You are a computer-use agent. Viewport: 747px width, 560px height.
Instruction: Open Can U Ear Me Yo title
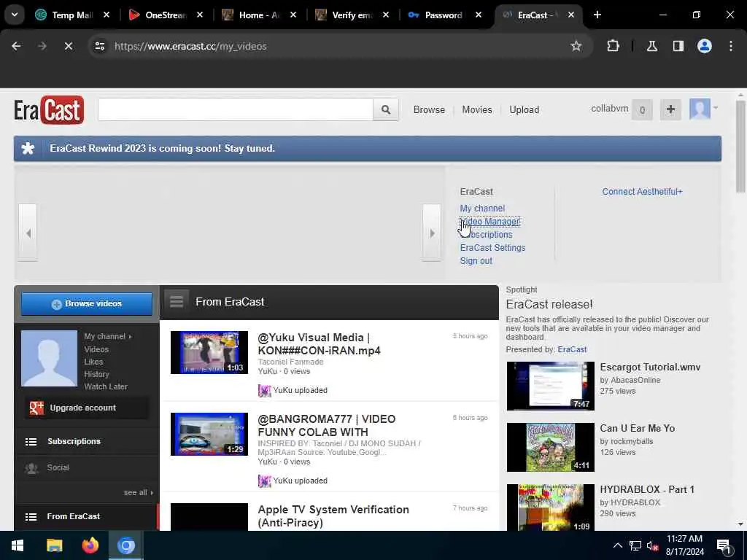point(637,428)
